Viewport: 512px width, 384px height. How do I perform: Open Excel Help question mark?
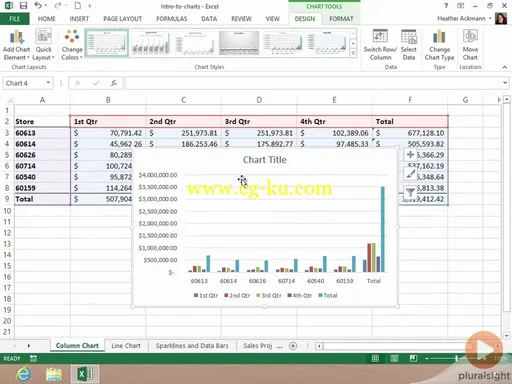pos(446,6)
